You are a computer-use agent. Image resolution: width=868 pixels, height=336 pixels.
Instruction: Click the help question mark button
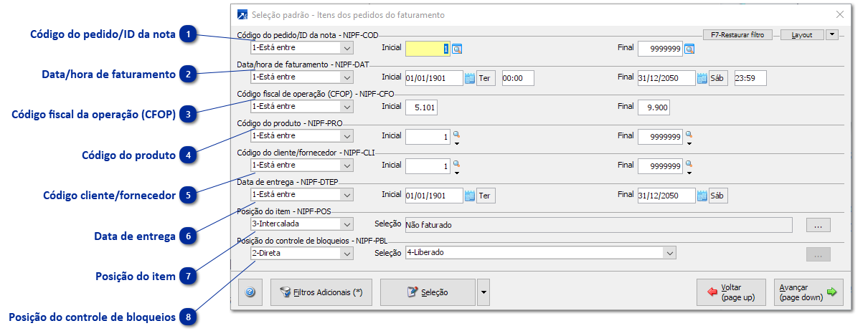pos(250,292)
